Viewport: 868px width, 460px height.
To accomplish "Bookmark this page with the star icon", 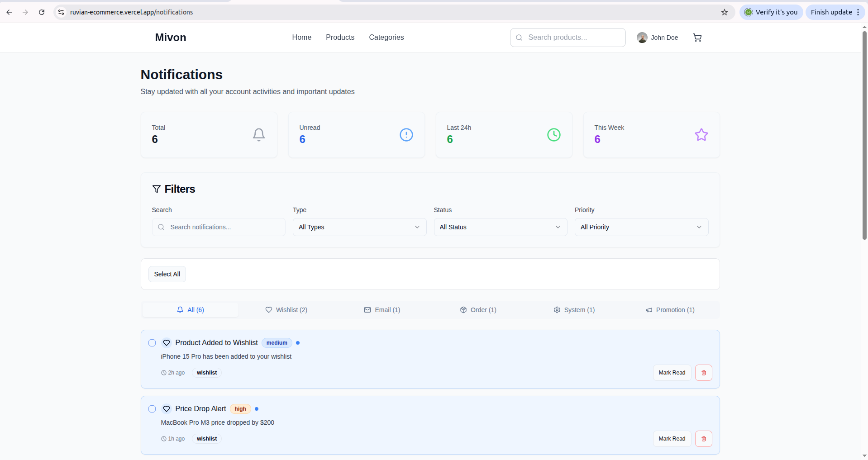I will point(725,12).
